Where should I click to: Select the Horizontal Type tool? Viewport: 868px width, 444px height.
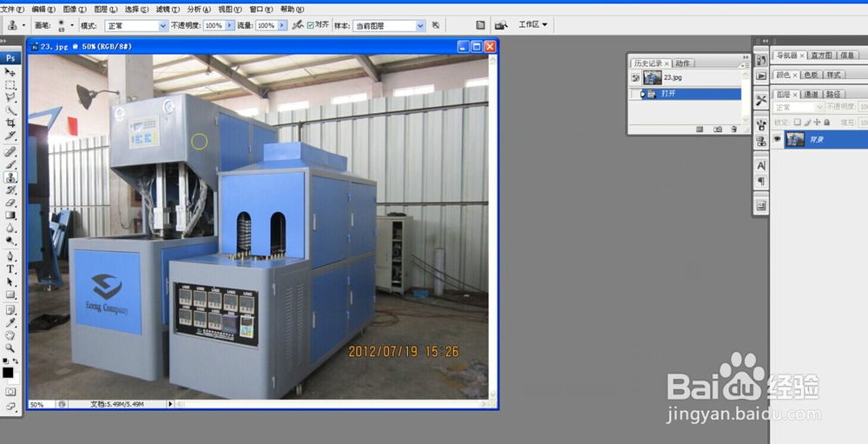10,269
